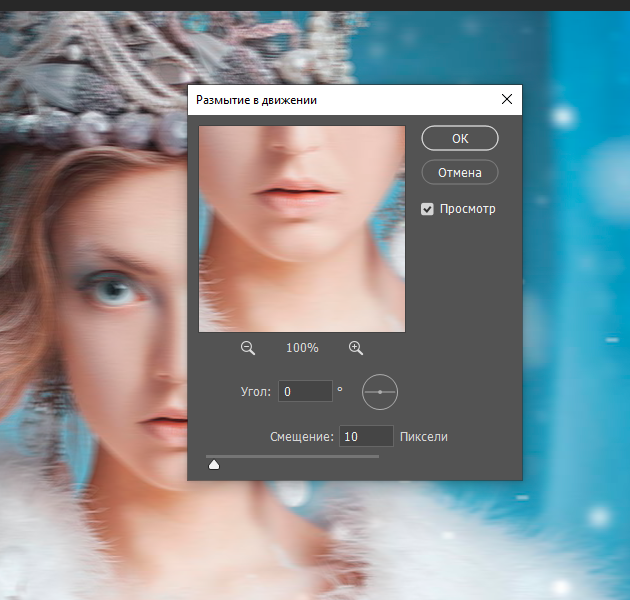630x600 pixels.
Task: Toggle the Просмотр preview checkbox
Action: [x=428, y=209]
